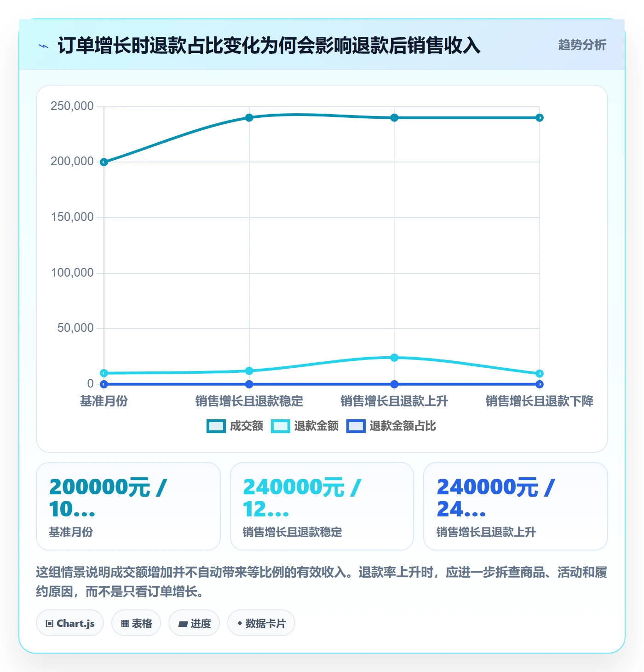This screenshot has width=644, height=672.
Task: Click the 退款金额占比 point at 销售增长且退款上升
Action: click(x=394, y=384)
